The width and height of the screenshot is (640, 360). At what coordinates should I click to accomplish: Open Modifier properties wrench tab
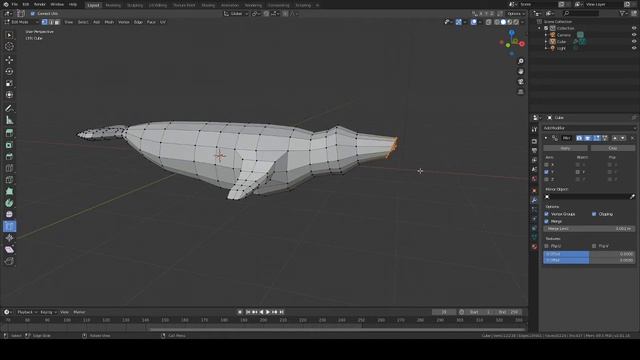pos(534,200)
